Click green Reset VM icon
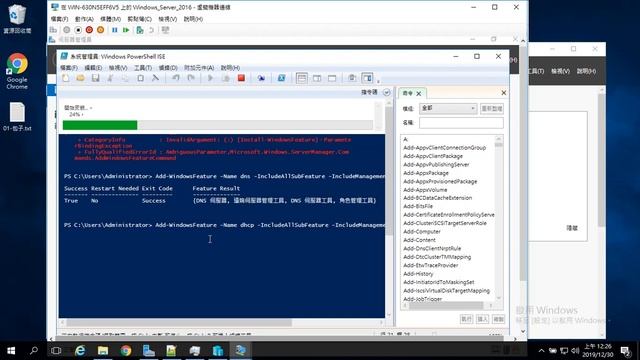Screen dimensions: 640x360 tap(126, 30)
